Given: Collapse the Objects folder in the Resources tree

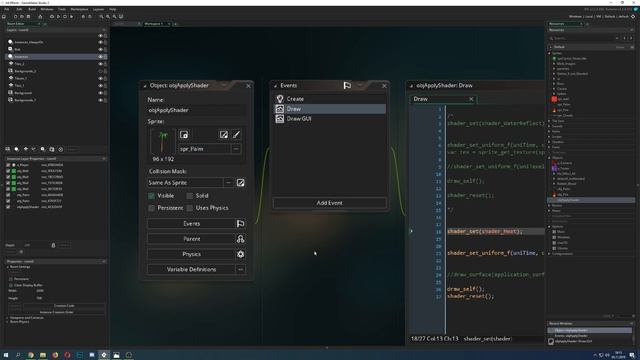Looking at the screenshot, I should 549,158.
